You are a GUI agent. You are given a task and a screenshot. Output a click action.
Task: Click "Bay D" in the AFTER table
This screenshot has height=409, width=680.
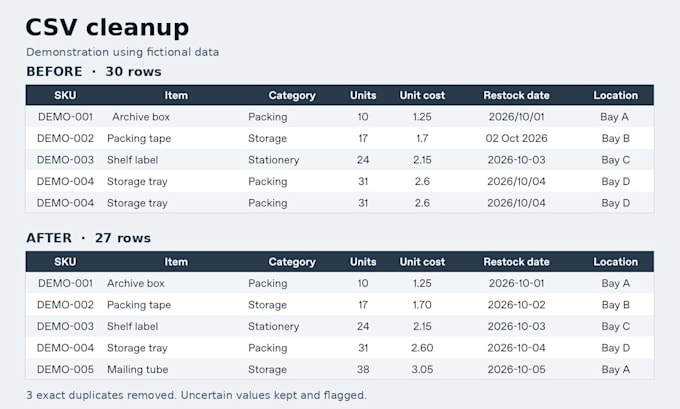point(615,348)
